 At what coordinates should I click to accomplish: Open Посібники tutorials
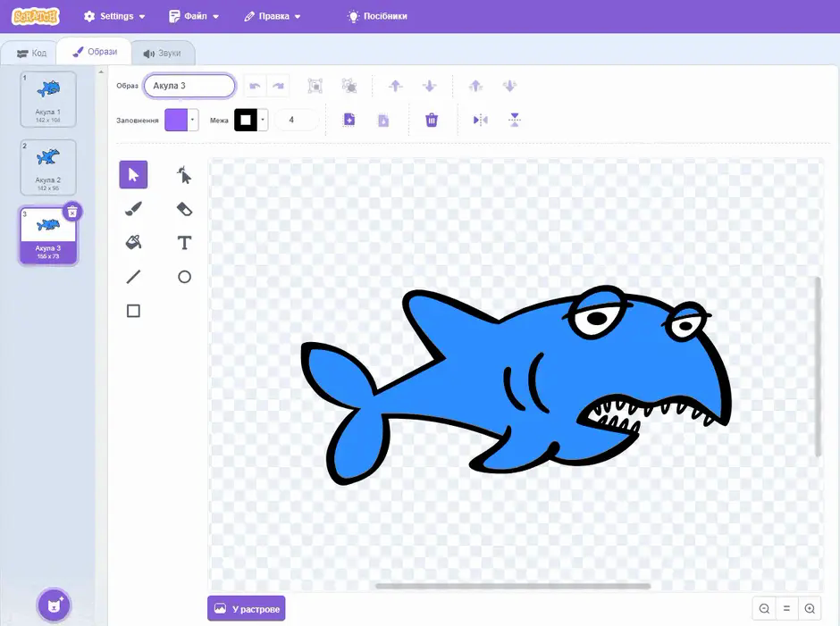coord(378,16)
